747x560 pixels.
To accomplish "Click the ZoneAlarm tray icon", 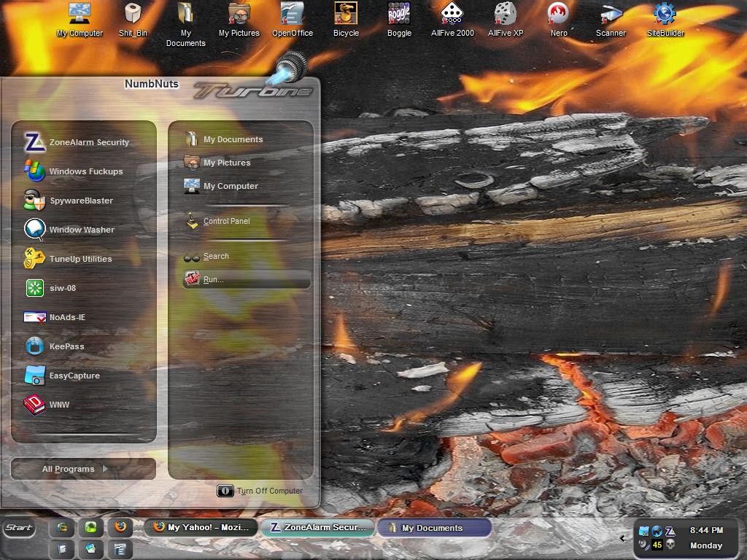I will click(x=670, y=531).
